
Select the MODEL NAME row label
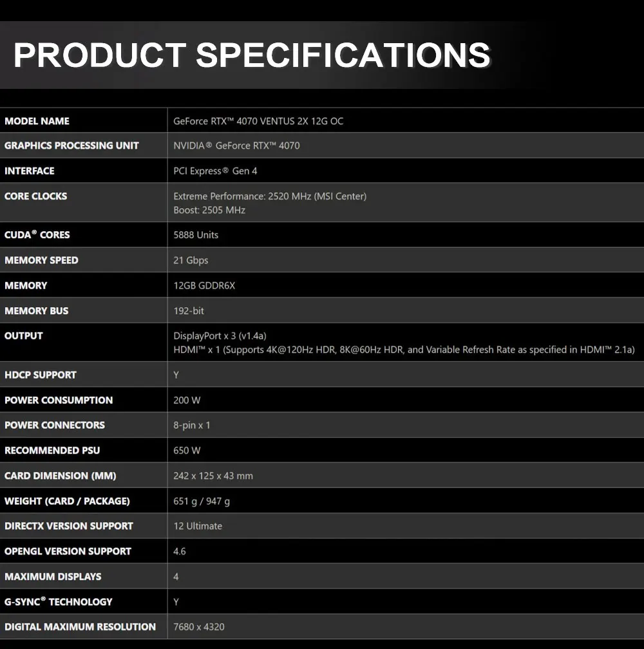click(37, 121)
